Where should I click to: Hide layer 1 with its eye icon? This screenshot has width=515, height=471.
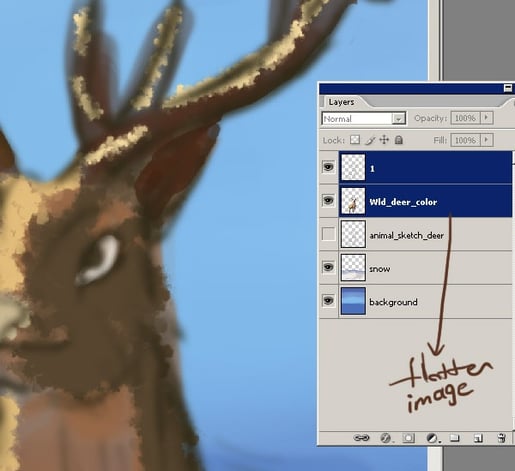tap(328, 167)
